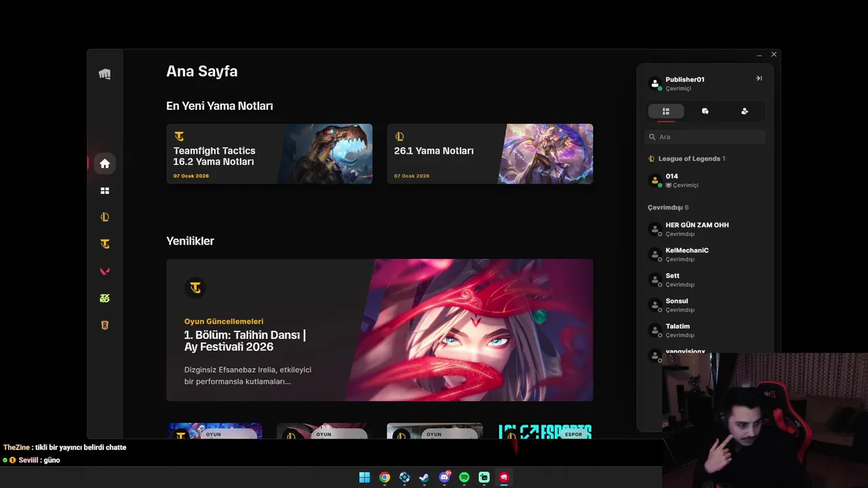Screen dimensions: 868x488
Task: Select friend Sonsul
Action: [x=705, y=305]
